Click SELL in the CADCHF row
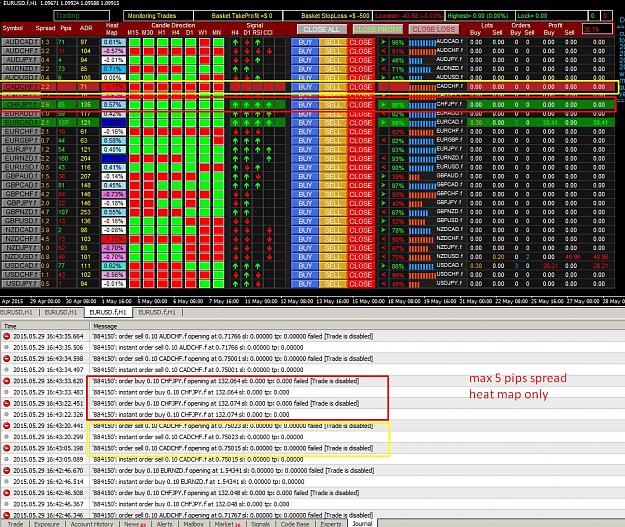Screen dimensions: 625x527 tap(333, 87)
